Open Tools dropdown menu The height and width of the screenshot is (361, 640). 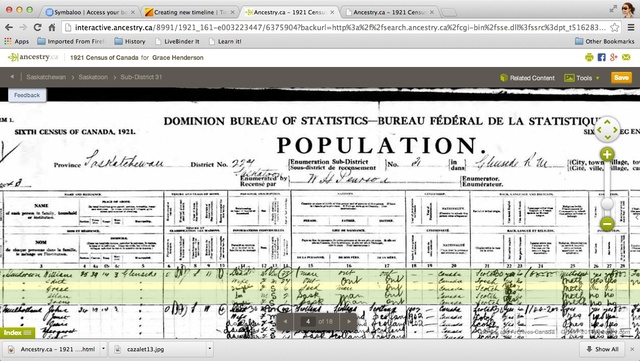pyautogui.click(x=582, y=78)
